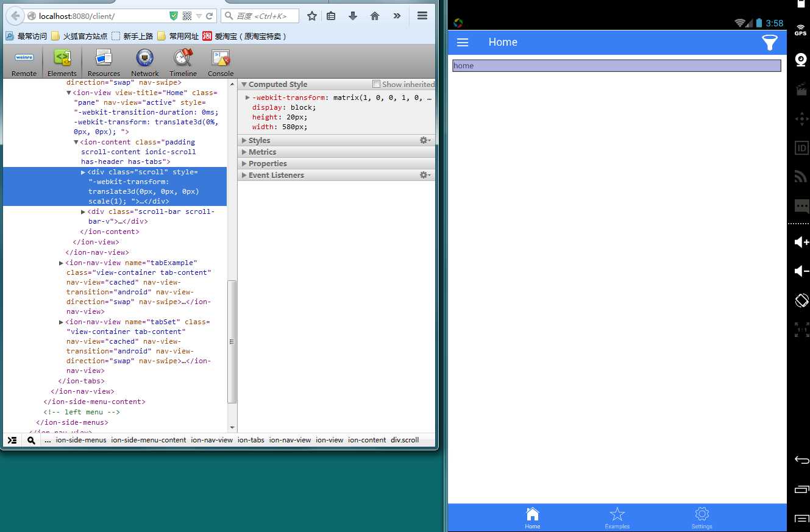Expand the Styles section

click(244, 141)
